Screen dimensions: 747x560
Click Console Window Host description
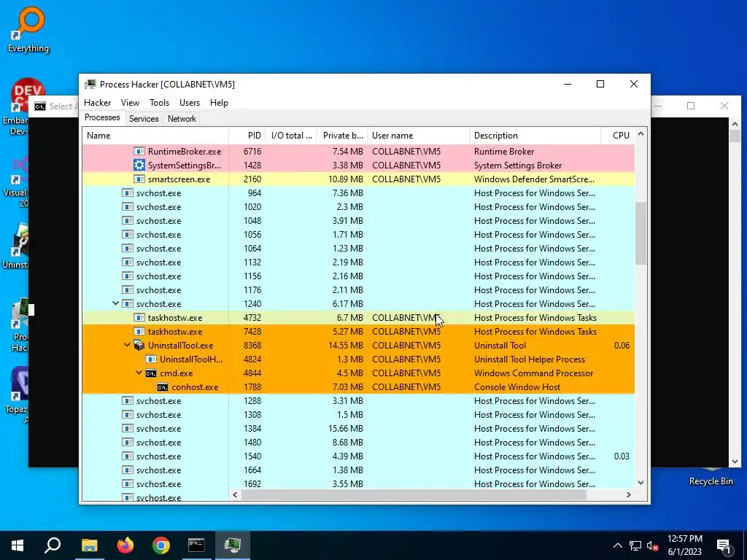pyautogui.click(x=517, y=386)
